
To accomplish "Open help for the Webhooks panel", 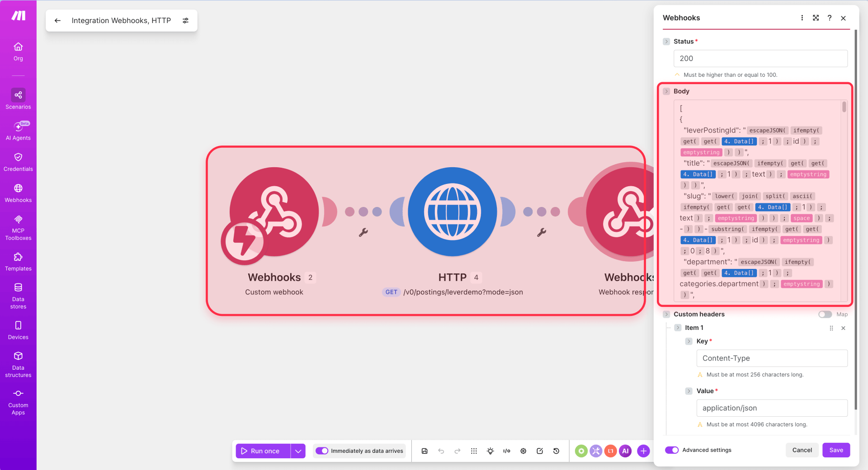I will point(830,18).
